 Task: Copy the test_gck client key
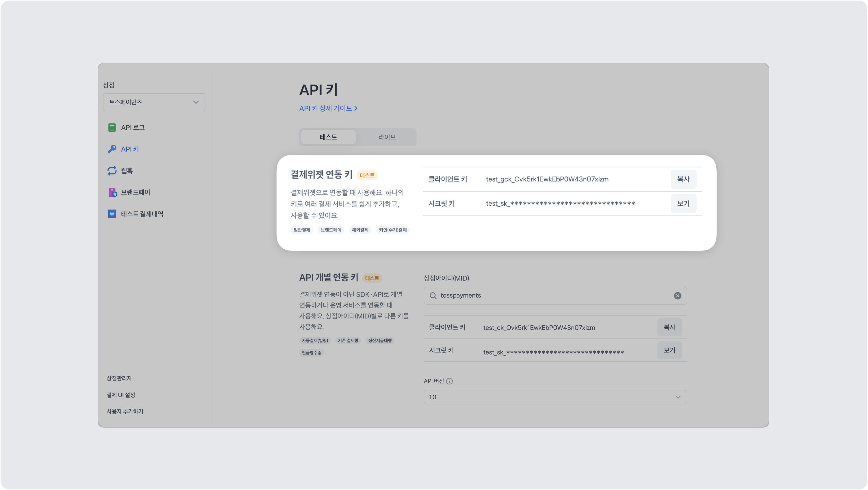point(683,179)
